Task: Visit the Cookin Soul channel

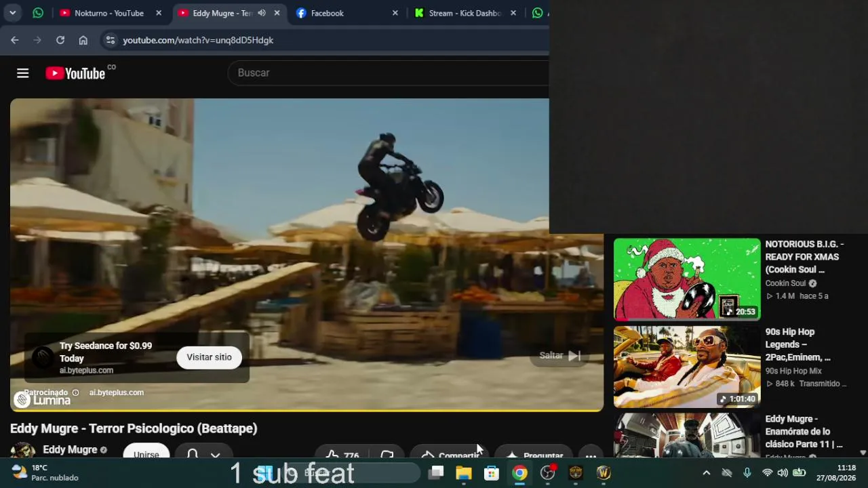Action: click(x=785, y=283)
